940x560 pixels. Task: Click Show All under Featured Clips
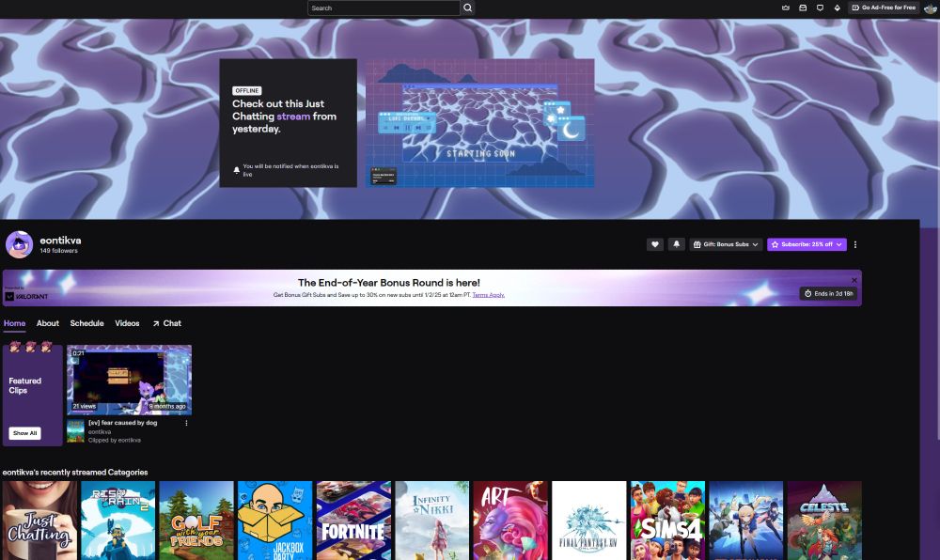click(x=25, y=433)
